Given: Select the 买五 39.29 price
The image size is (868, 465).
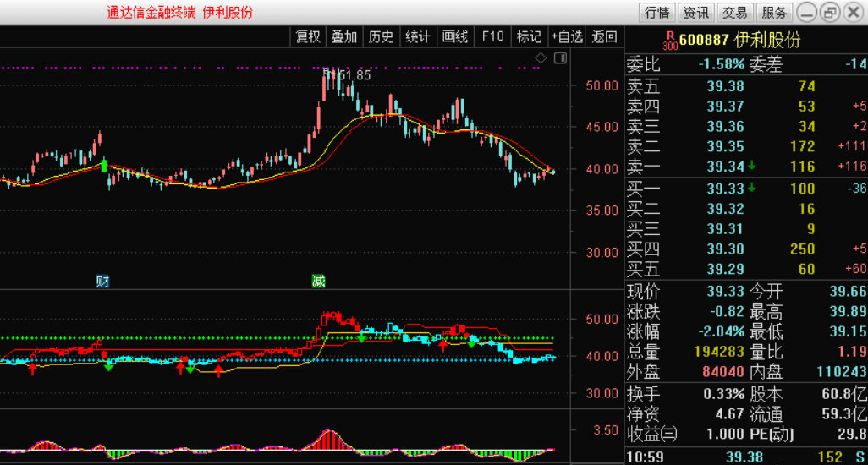Looking at the screenshot, I should coord(725,269).
